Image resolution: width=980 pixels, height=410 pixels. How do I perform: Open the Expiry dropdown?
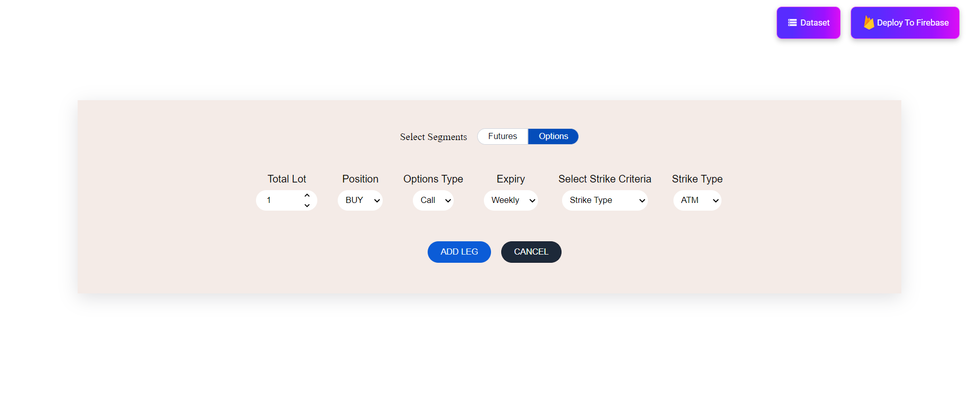click(510, 200)
